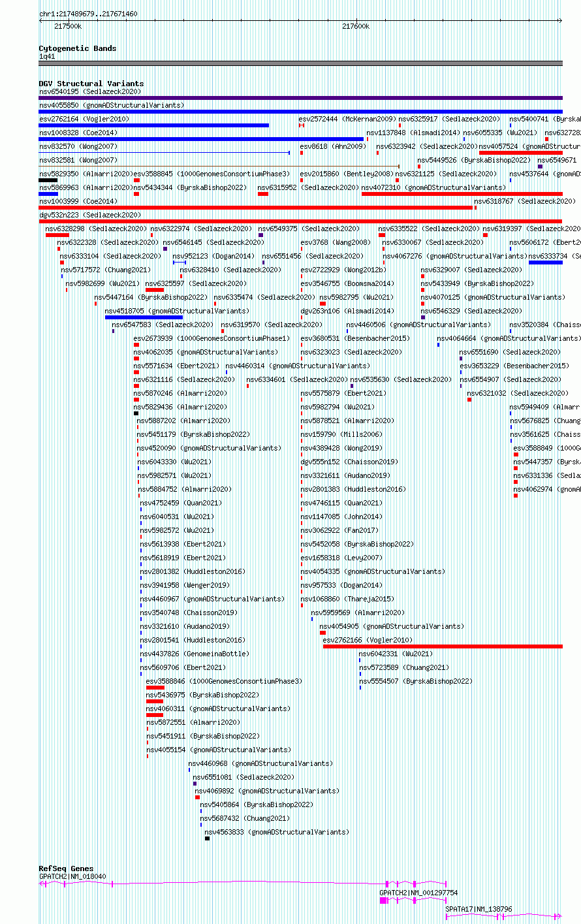Click nsv4460968 gnomAD variant label
The height and width of the screenshot is (924, 581).
(x=260, y=763)
